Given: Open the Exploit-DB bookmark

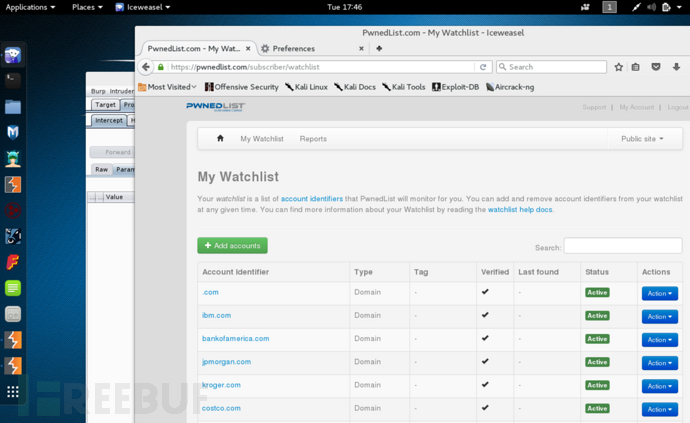Looking at the screenshot, I should click(455, 87).
